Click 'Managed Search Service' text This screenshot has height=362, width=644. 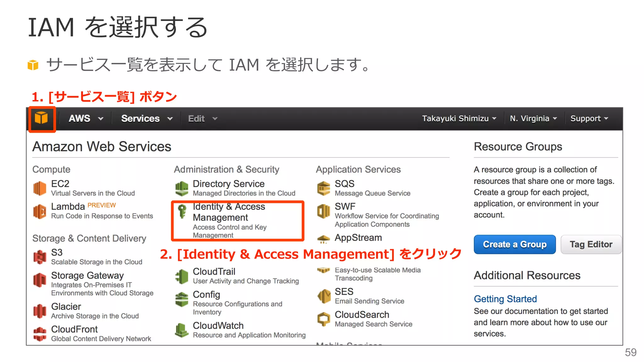point(374,324)
